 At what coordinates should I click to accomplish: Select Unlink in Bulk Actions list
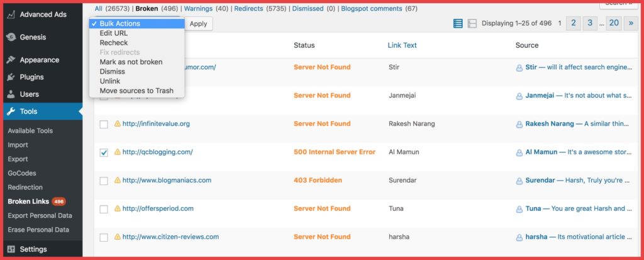[x=109, y=81]
